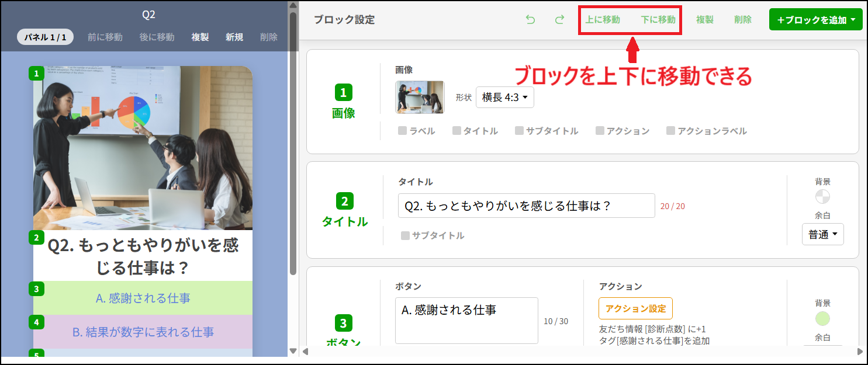This screenshot has width=868, height=365.
Task: Open the 余白 普通 dropdown
Action: 823,234
